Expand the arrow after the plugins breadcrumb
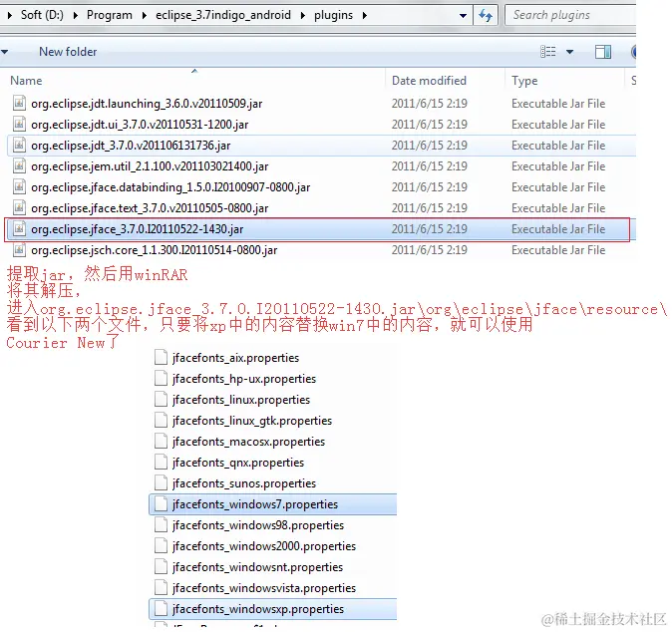The image size is (672, 632). [x=365, y=15]
